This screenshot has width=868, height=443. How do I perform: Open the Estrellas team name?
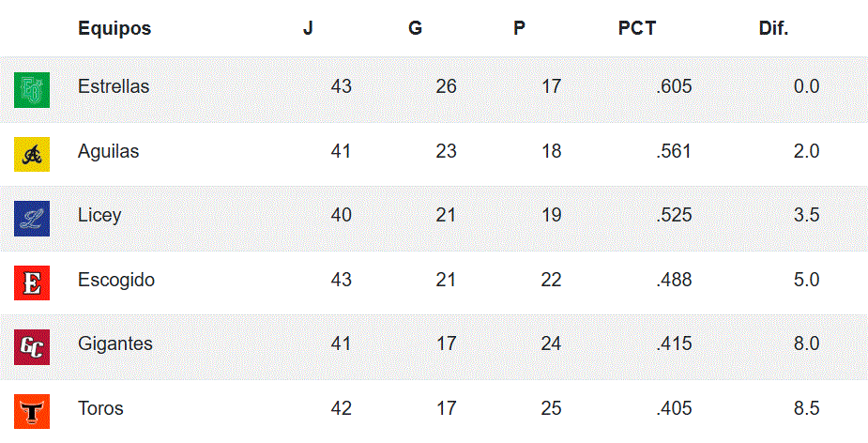pos(114,86)
